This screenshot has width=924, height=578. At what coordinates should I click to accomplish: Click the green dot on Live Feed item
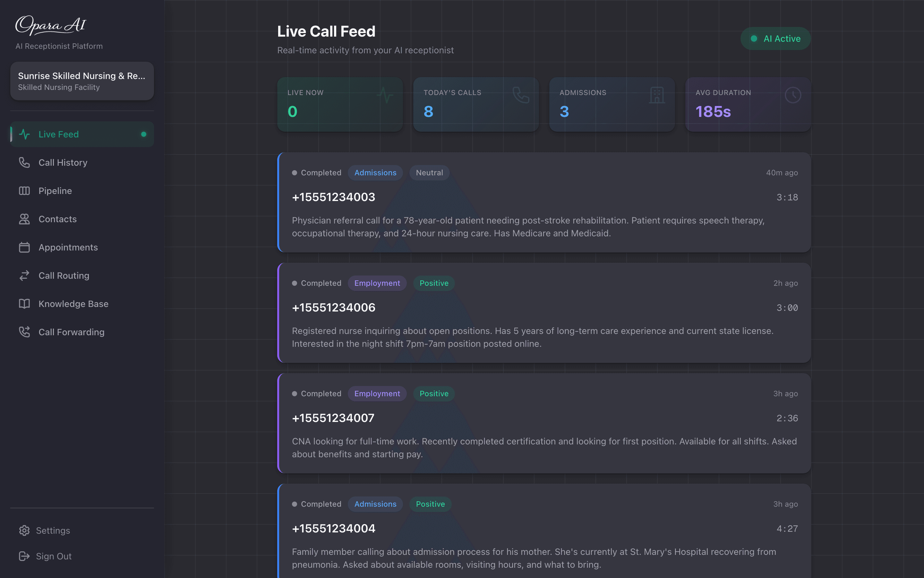click(x=143, y=134)
